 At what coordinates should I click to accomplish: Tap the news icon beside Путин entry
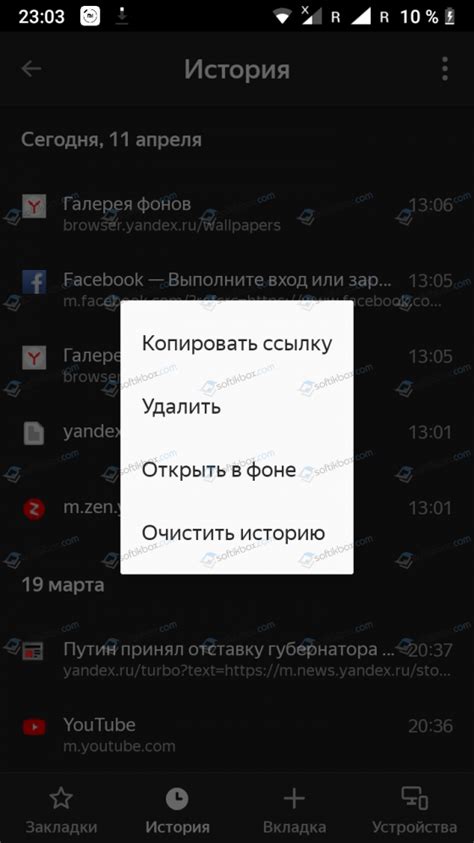[34, 653]
